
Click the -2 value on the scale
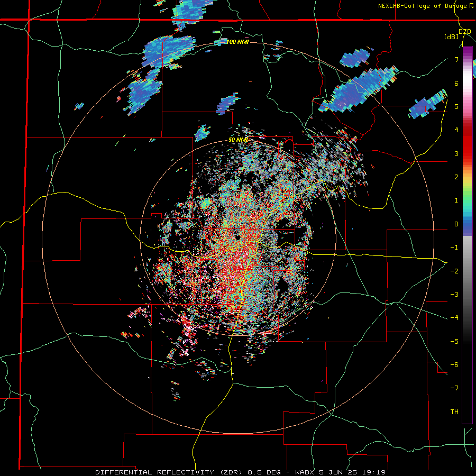pos(454,271)
